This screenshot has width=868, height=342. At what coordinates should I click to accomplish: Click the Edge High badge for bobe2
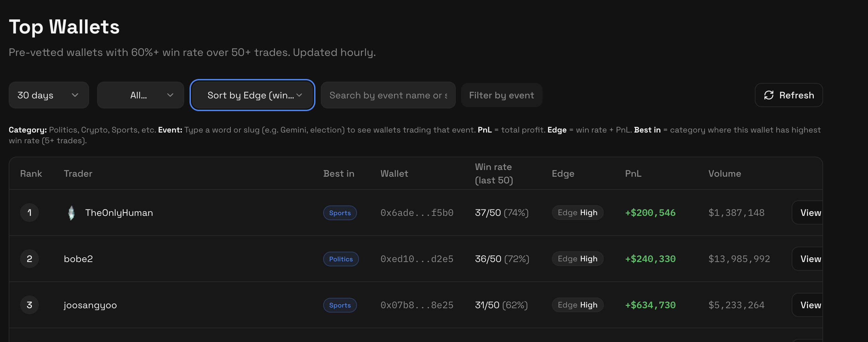[x=577, y=259]
